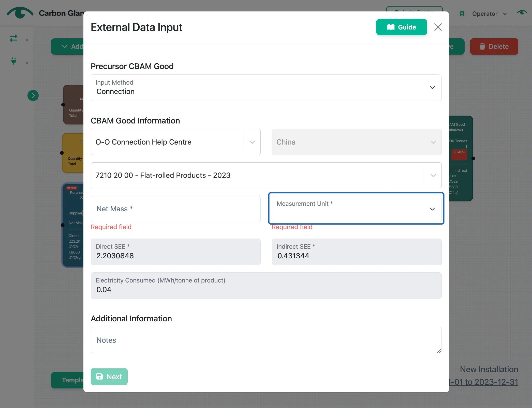
Task: Click the power plug sidebar icon
Action: click(x=14, y=61)
